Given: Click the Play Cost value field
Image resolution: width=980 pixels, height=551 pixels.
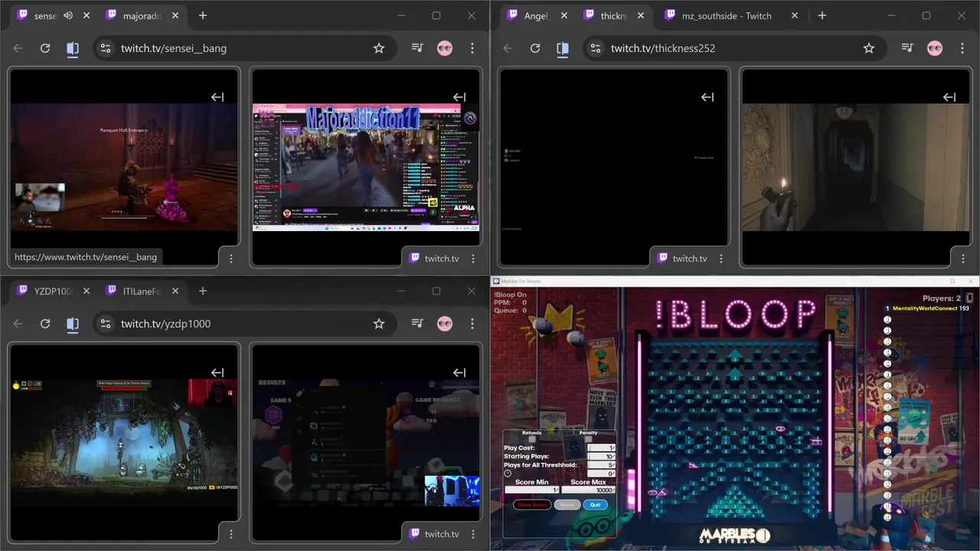Looking at the screenshot, I should (601, 448).
